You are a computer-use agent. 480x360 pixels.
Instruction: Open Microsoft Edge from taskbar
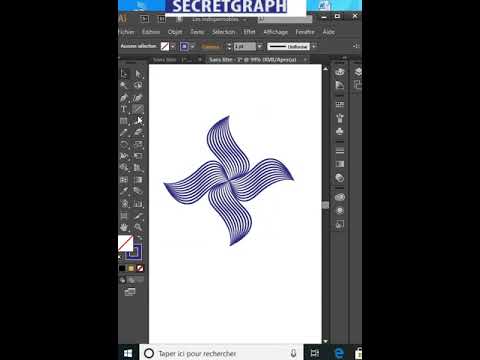pos(339,353)
